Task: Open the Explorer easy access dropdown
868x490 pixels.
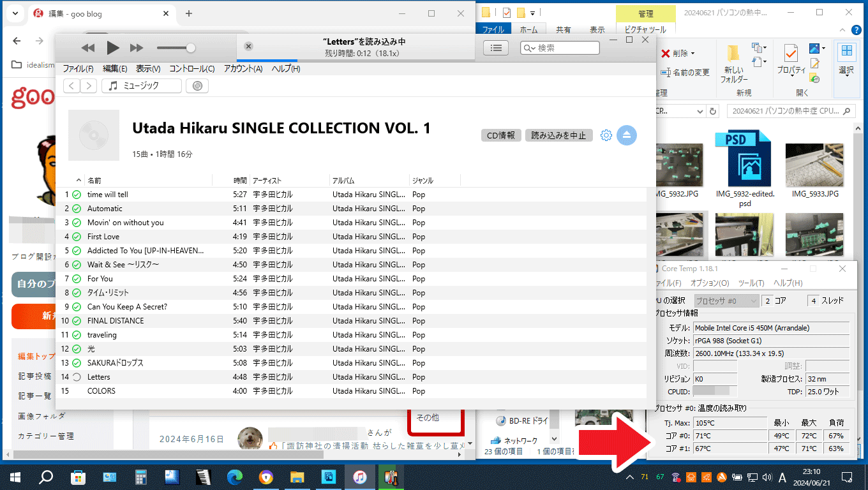Action: click(x=759, y=62)
